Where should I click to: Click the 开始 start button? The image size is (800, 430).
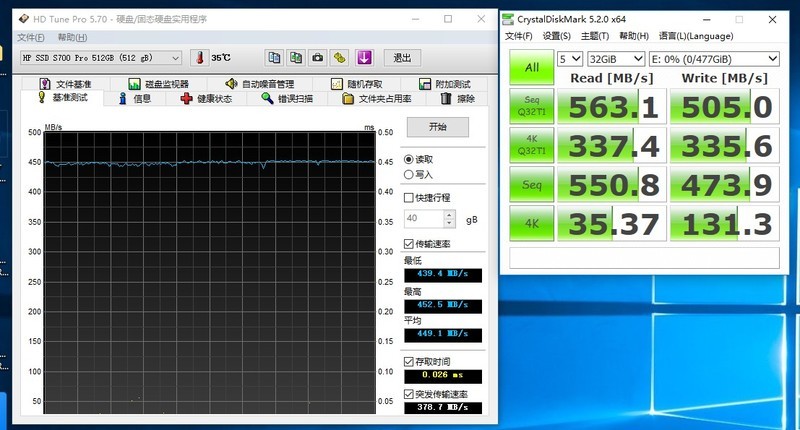pos(437,127)
